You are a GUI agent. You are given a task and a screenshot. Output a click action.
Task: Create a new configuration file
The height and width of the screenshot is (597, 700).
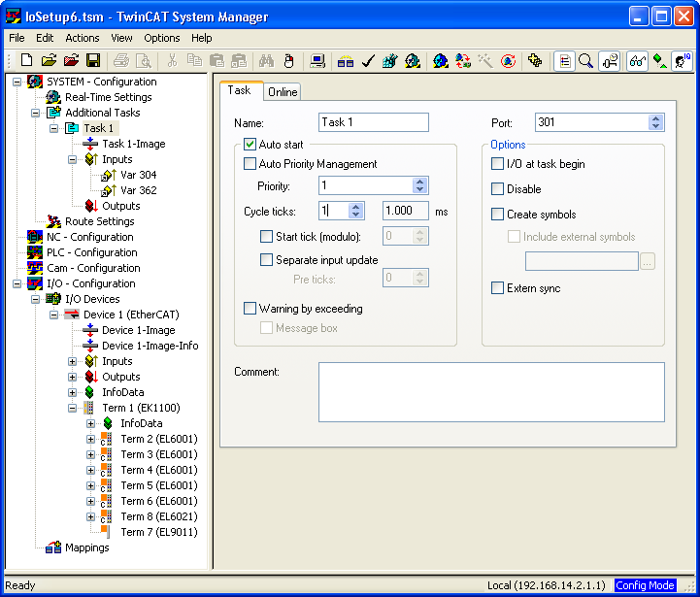coord(27,60)
